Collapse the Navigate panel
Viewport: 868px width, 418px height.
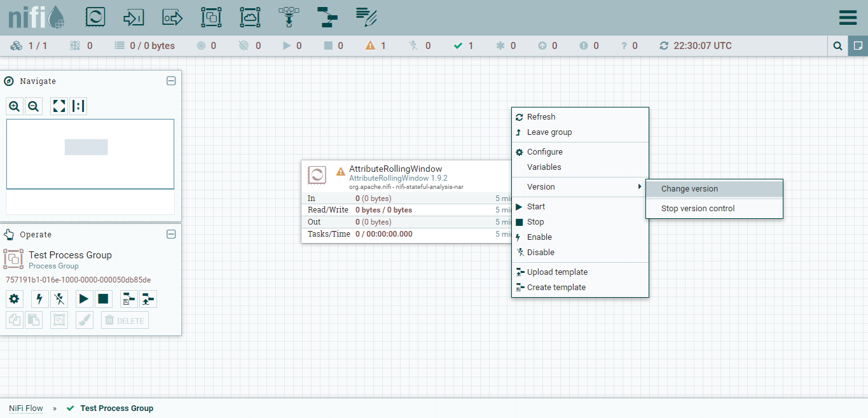[171, 81]
